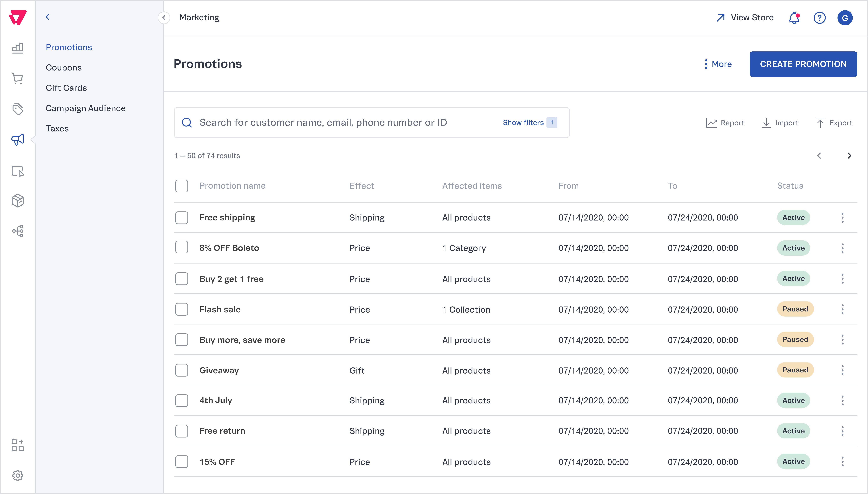This screenshot has width=868, height=494.
Task: Open the More actions menu
Action: pos(718,64)
